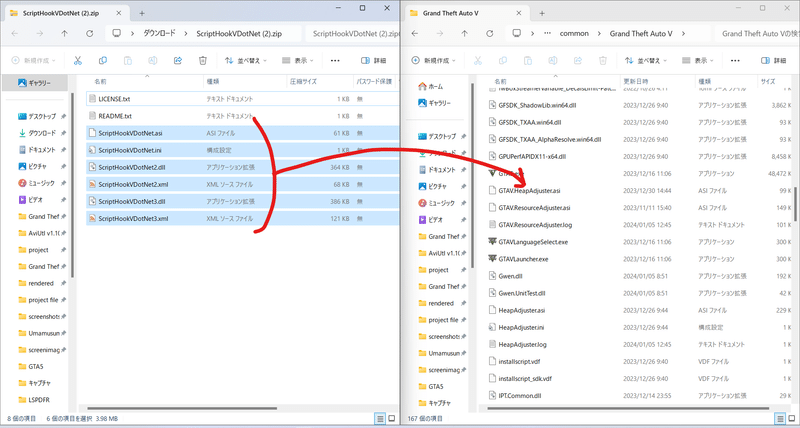Click the PC icon in GTA V address bar
The height and width of the screenshot is (428, 800).
pyautogui.click(x=517, y=34)
